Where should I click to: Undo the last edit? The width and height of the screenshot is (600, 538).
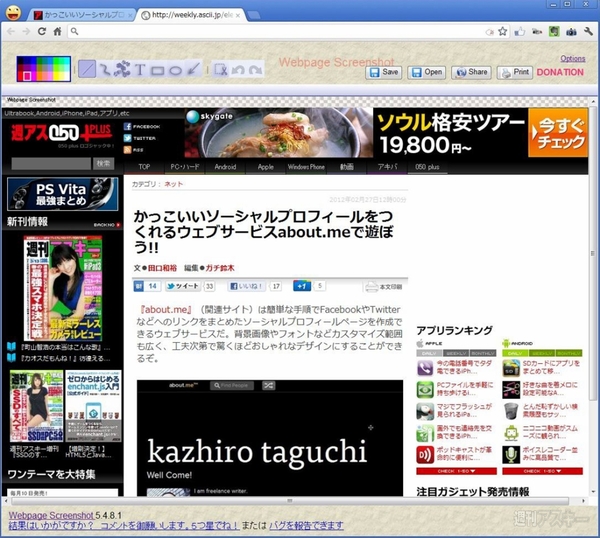pos(238,70)
